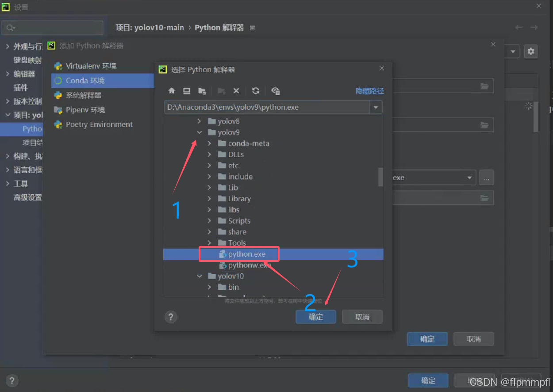The image size is (553, 392).
Task: Click the pythonw.exe file icon
Action: pos(223,265)
